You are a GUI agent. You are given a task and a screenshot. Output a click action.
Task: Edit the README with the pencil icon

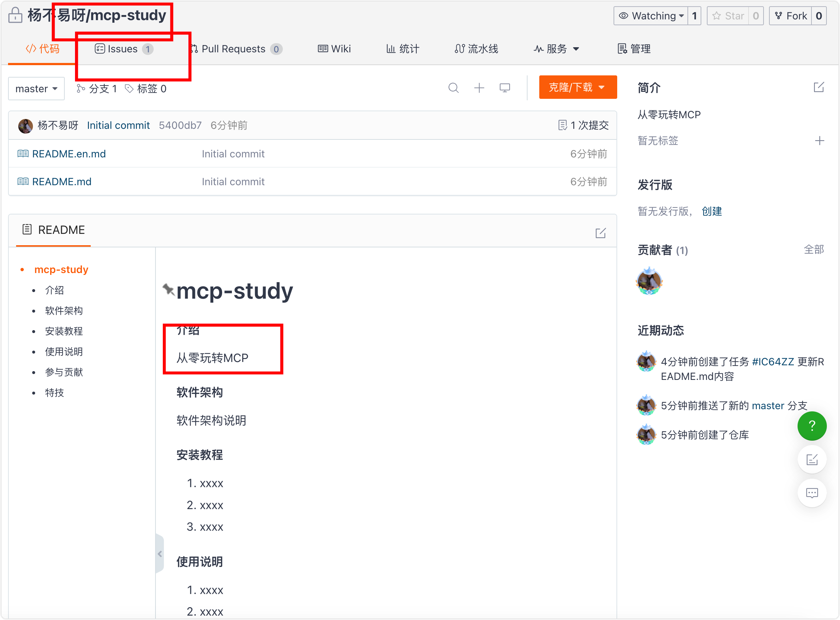click(600, 233)
